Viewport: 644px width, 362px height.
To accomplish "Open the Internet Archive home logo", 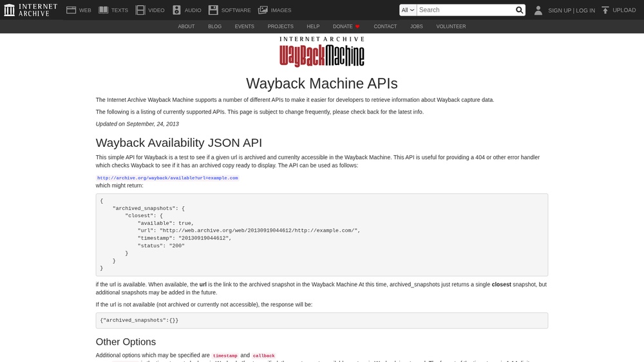I will [31, 10].
